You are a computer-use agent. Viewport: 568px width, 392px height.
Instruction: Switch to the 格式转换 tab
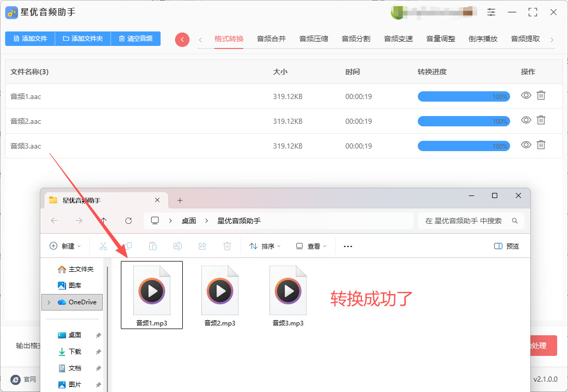tap(229, 39)
